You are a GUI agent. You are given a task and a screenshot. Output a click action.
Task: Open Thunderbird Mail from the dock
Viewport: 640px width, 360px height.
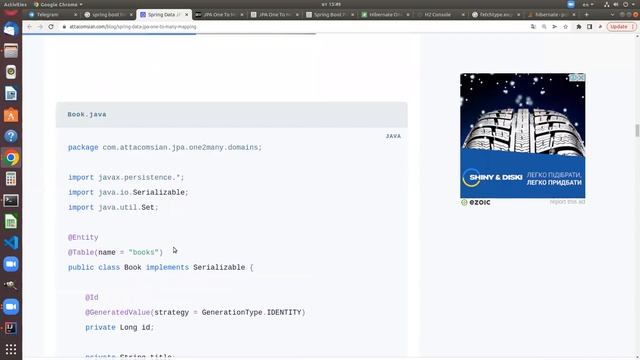tap(11, 29)
